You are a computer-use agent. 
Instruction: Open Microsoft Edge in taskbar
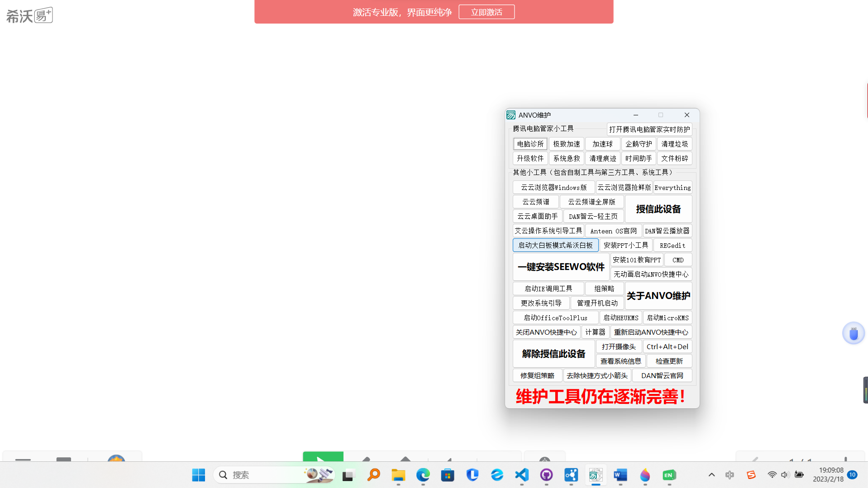pos(423,475)
